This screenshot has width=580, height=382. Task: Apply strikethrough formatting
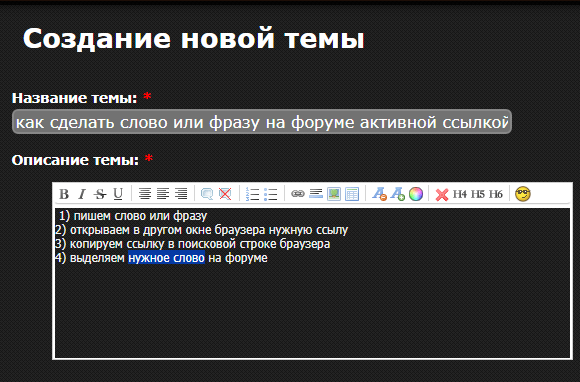click(100, 194)
